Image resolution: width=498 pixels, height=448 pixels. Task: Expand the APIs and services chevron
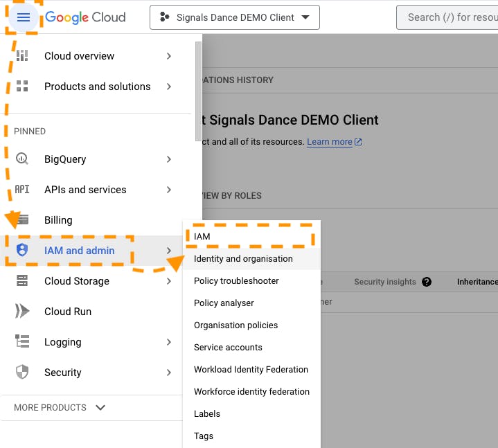(x=169, y=190)
